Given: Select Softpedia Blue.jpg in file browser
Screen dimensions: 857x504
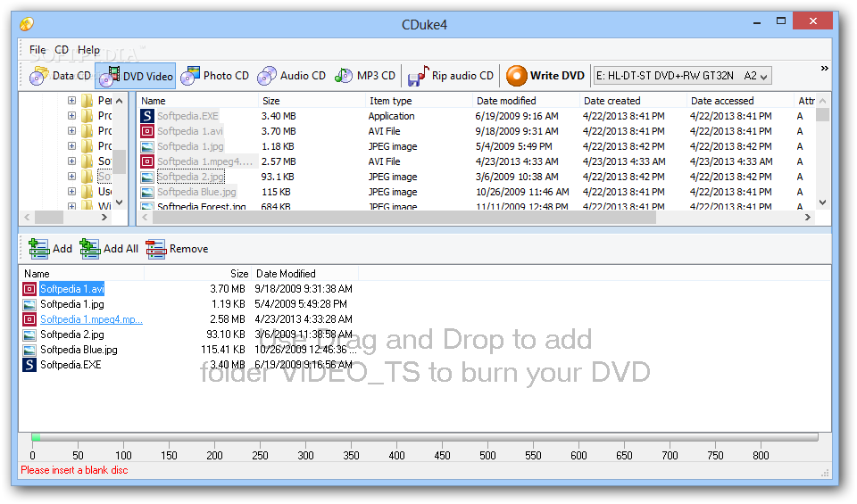Looking at the screenshot, I should coord(196,192).
